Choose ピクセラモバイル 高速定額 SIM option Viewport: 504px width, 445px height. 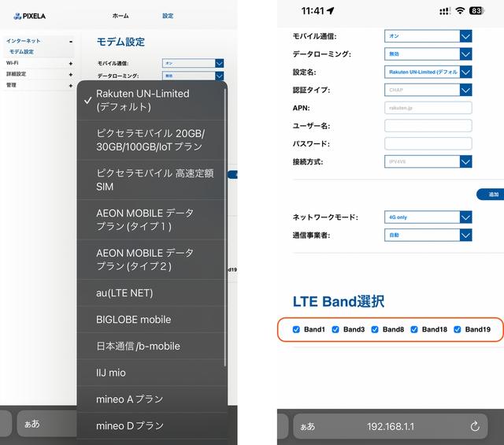tap(151, 180)
